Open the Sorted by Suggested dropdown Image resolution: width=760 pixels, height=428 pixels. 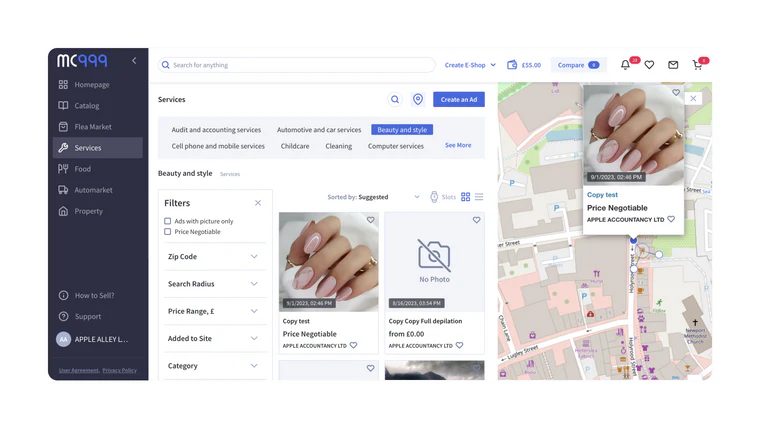(x=374, y=197)
